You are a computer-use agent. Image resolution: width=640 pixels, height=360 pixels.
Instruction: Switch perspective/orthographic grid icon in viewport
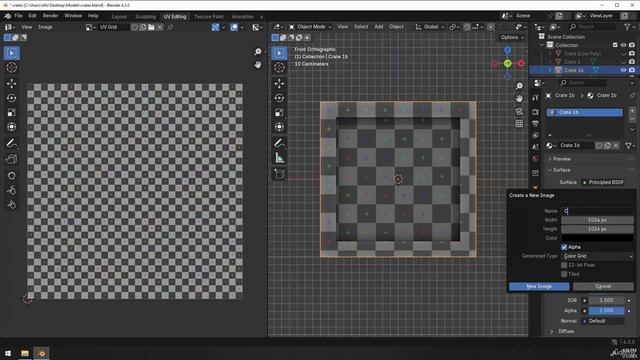[519, 124]
